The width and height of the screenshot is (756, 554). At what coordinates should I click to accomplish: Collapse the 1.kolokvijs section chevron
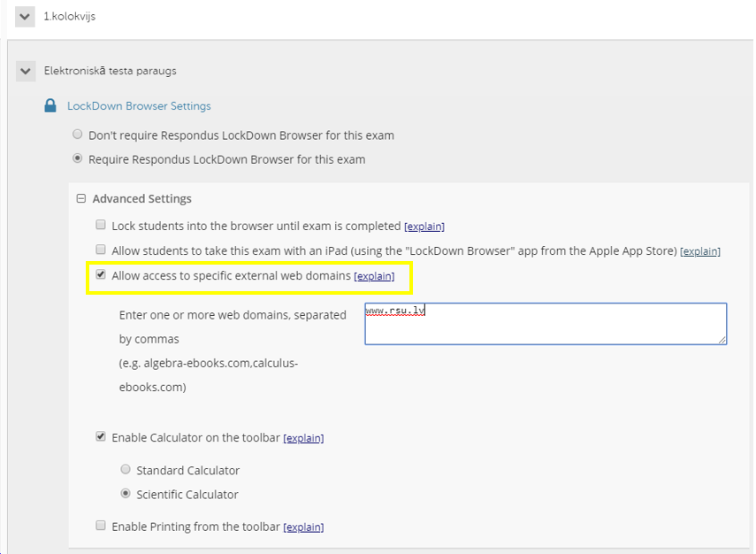pos(25,17)
